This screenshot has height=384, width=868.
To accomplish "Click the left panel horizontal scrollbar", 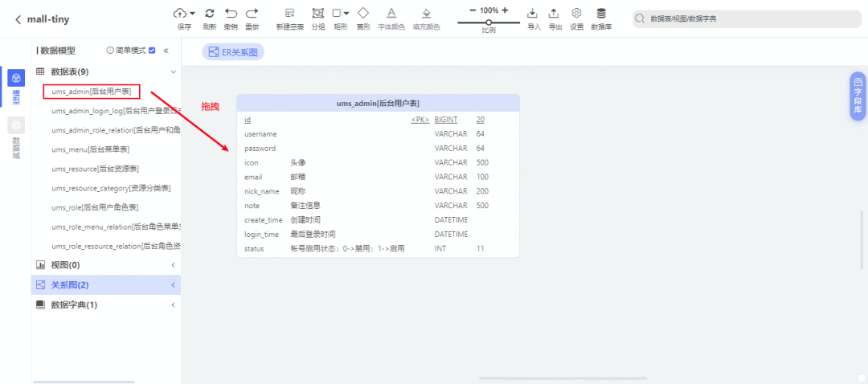I will point(84,382).
